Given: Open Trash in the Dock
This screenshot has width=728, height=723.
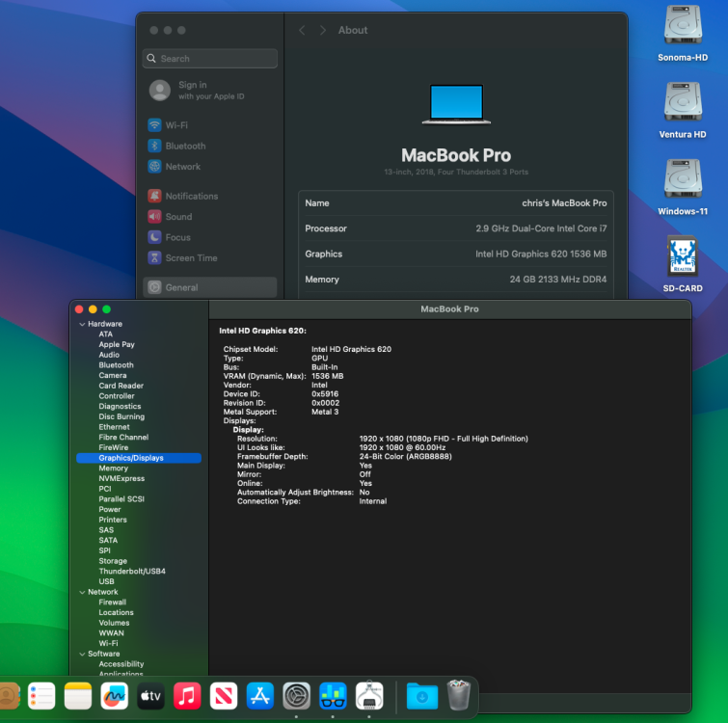Looking at the screenshot, I should tap(459, 695).
